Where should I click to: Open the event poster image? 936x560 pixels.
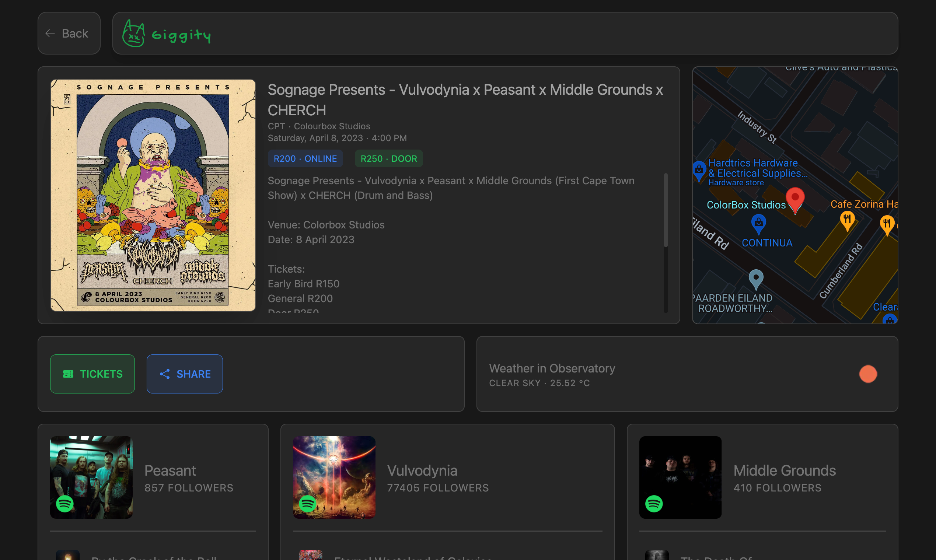click(153, 195)
